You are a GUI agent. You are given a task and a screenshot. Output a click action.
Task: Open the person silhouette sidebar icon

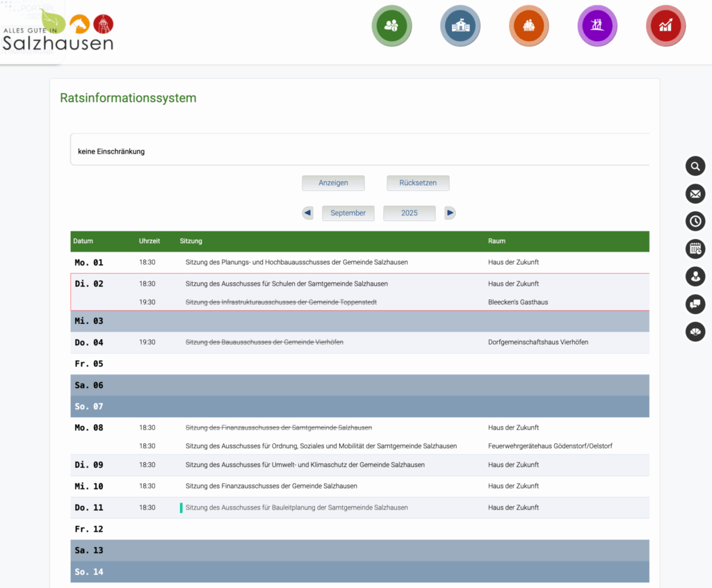tap(695, 277)
